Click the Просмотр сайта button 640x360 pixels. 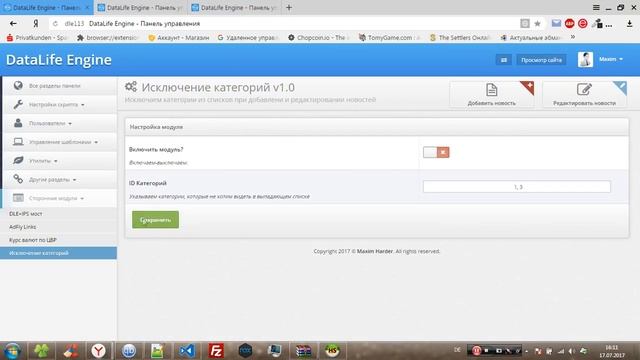coord(541,60)
